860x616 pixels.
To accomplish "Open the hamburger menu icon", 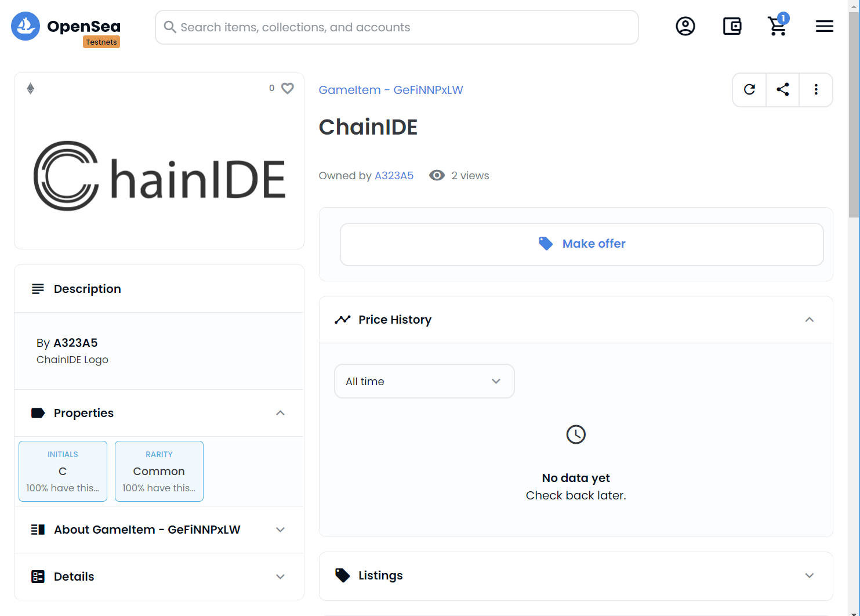I will (x=824, y=26).
